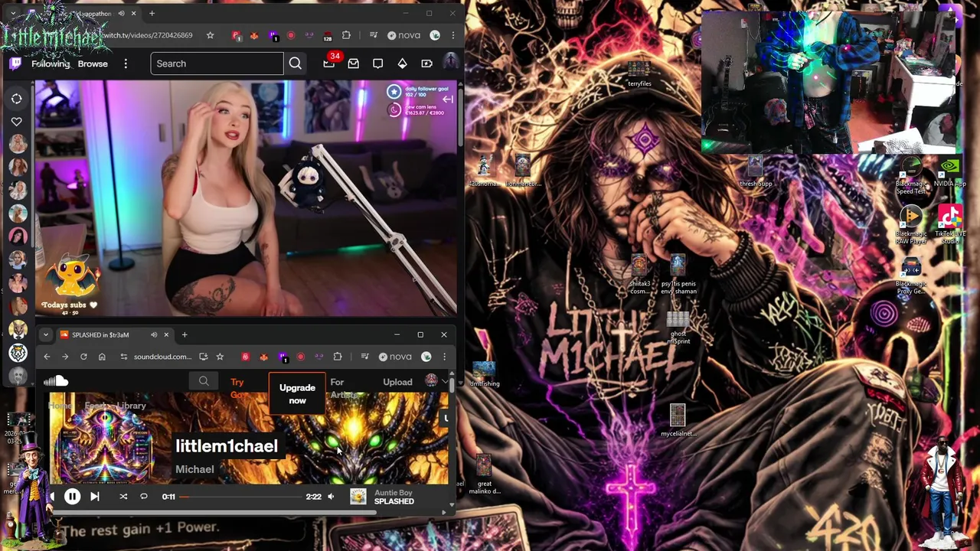Open the Chrome menu in SoundCloud window

445,357
